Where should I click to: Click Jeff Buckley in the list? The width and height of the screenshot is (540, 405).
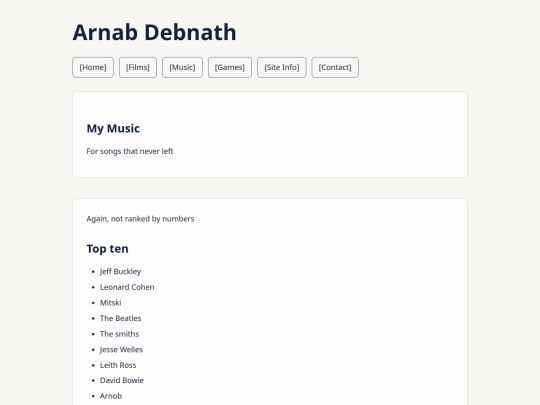[x=120, y=271]
